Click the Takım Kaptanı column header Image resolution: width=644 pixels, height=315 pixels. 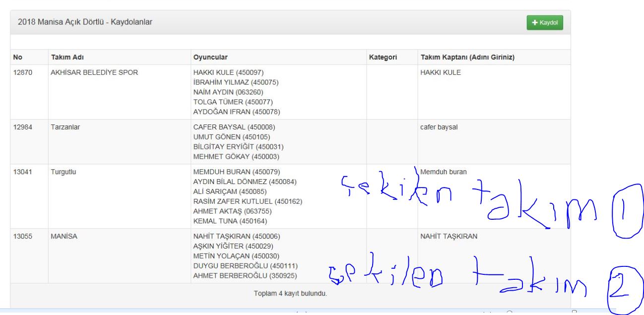(467, 58)
